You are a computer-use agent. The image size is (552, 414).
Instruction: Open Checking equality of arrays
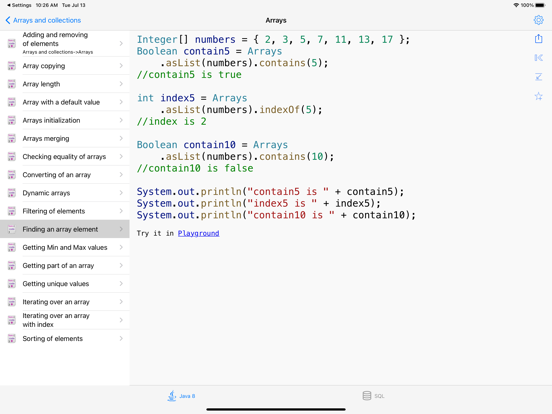click(x=65, y=157)
